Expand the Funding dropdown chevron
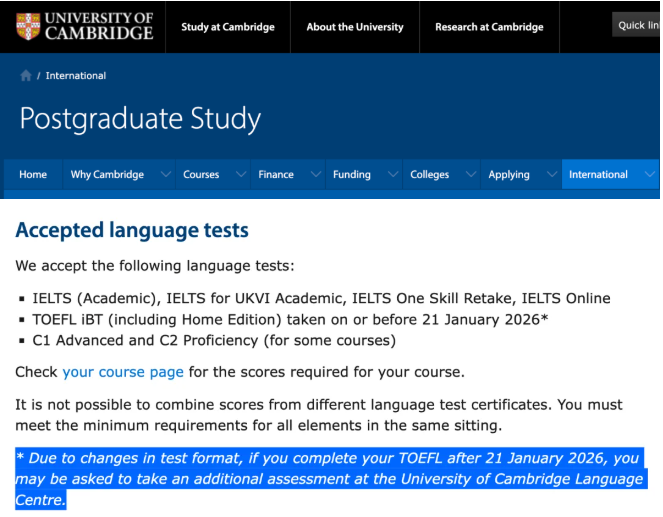663x517 pixels. [x=390, y=174]
